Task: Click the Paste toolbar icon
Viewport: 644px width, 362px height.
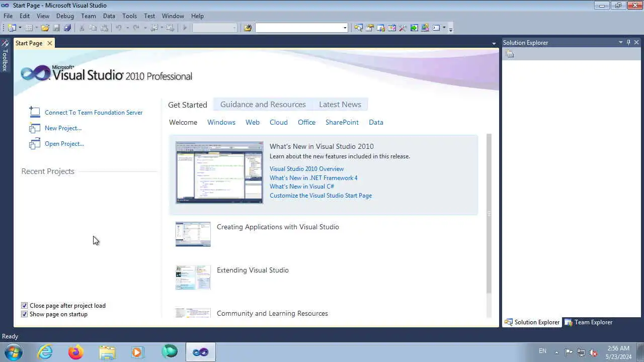Action: click(x=104, y=28)
